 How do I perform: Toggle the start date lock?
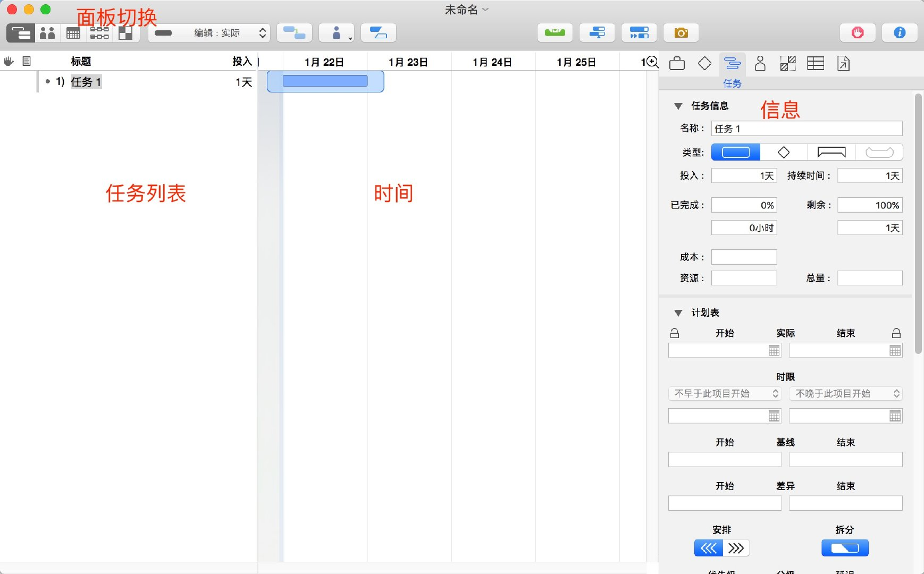point(675,333)
